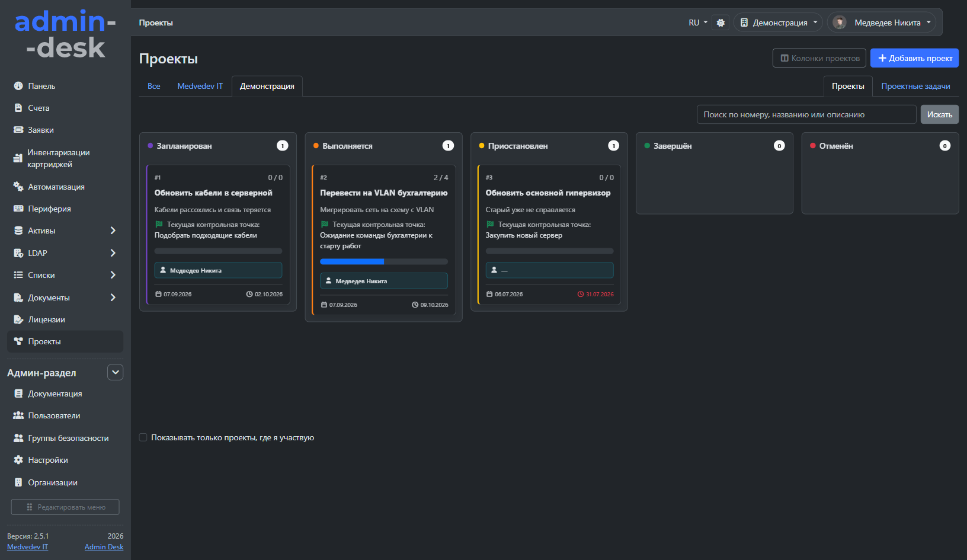Click the Добавить проект button
Viewport: 967px width, 560px height.
pos(914,58)
